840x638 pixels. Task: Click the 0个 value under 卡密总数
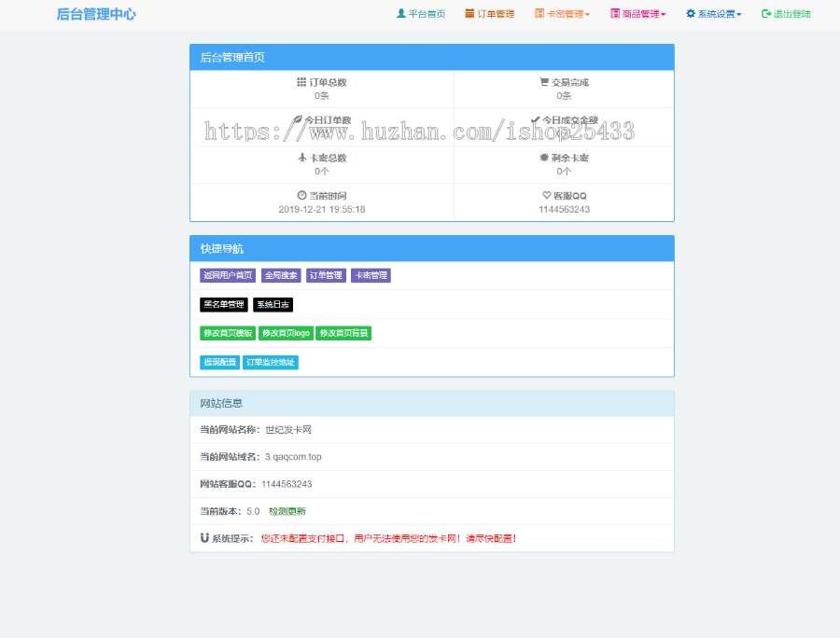pyautogui.click(x=322, y=172)
